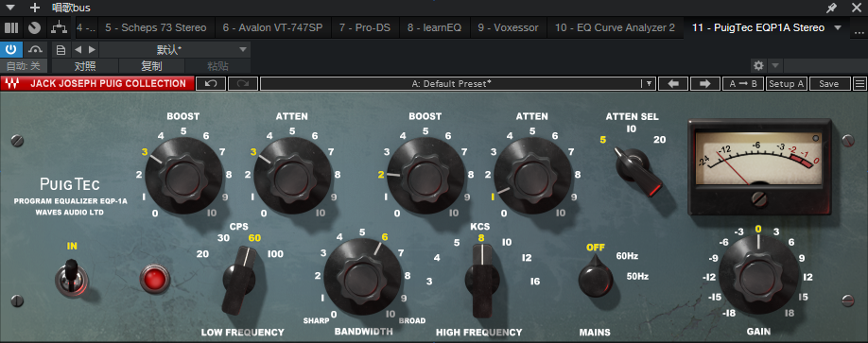Open the plugin tab list dropdown arrow
Screen dimensions: 868x343
838,27
